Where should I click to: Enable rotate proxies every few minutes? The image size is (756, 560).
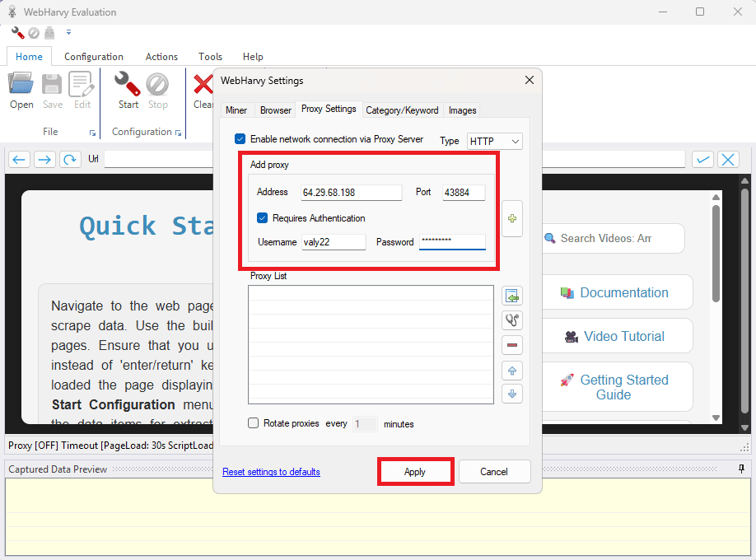click(253, 423)
